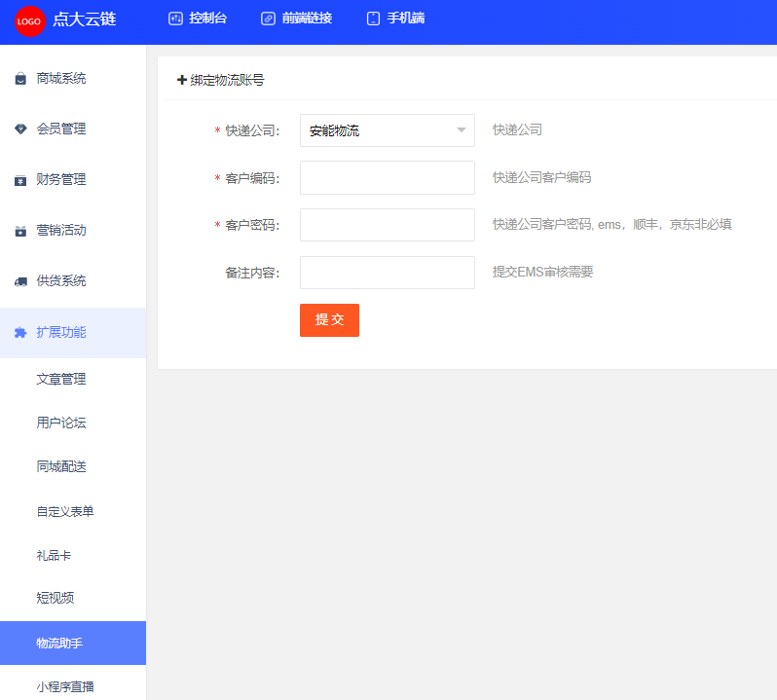The width and height of the screenshot is (777, 700).
Task: Click the 会员管理 diamond icon
Action: (x=20, y=129)
